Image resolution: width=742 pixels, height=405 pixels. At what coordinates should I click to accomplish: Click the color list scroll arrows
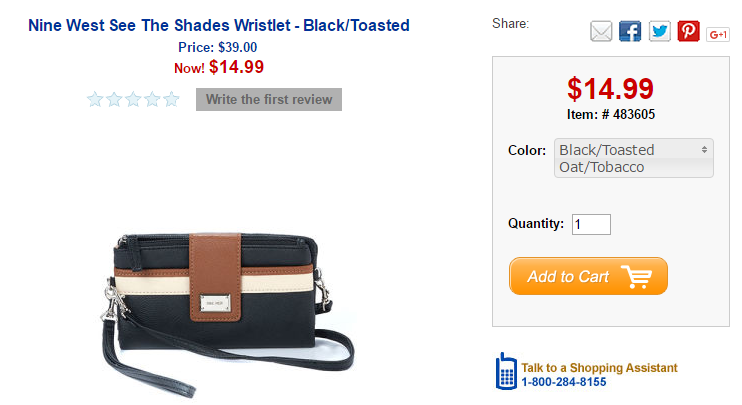(705, 149)
